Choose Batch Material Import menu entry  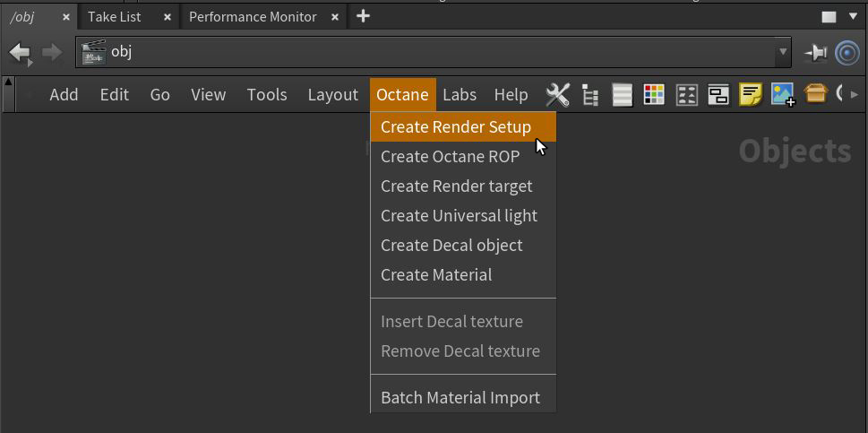[460, 398]
